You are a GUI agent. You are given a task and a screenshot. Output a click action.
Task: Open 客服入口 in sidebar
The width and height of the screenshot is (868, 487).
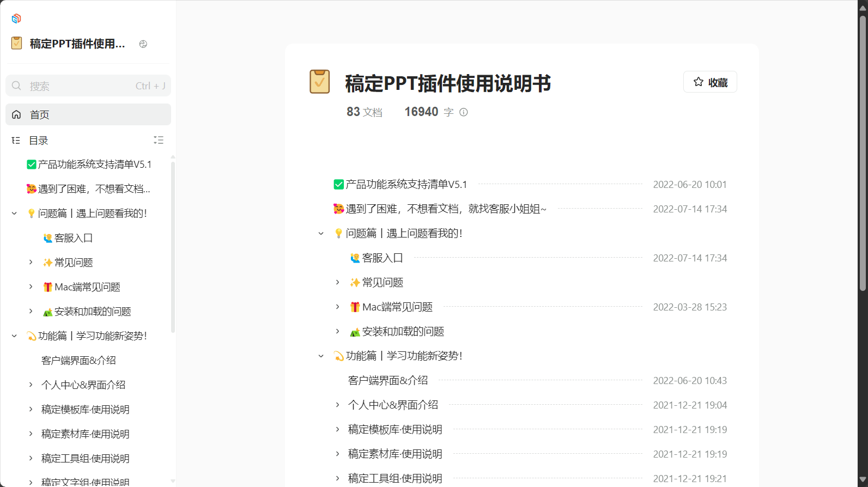coord(68,238)
